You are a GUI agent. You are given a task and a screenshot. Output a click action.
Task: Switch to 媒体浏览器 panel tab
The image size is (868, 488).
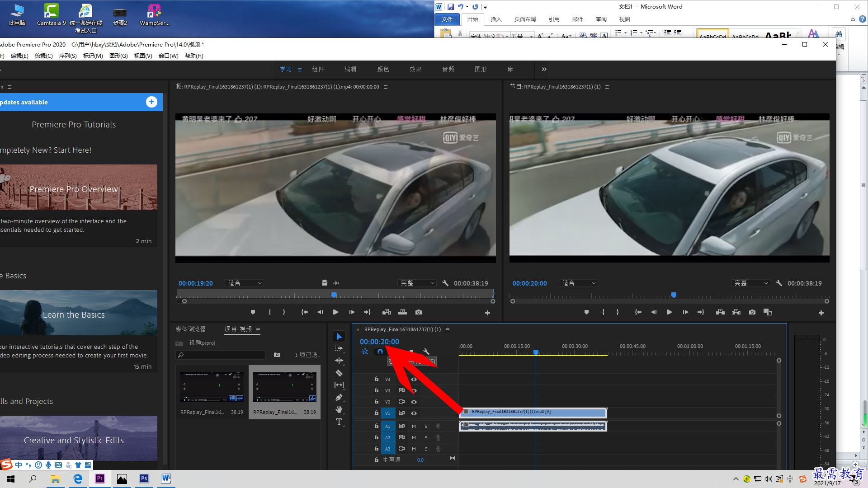[x=190, y=329]
